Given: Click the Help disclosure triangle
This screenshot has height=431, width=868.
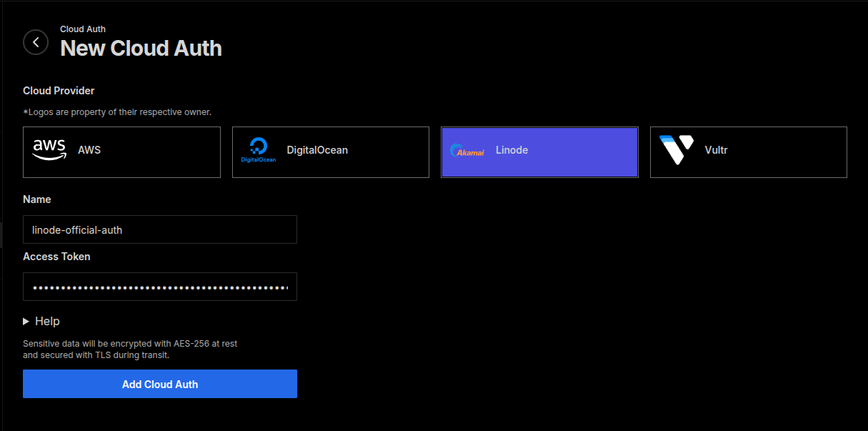Looking at the screenshot, I should 28,321.
